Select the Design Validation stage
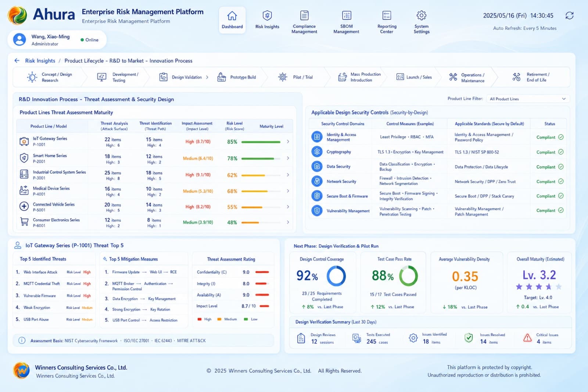Screen dimensions: 588x392 (x=183, y=77)
